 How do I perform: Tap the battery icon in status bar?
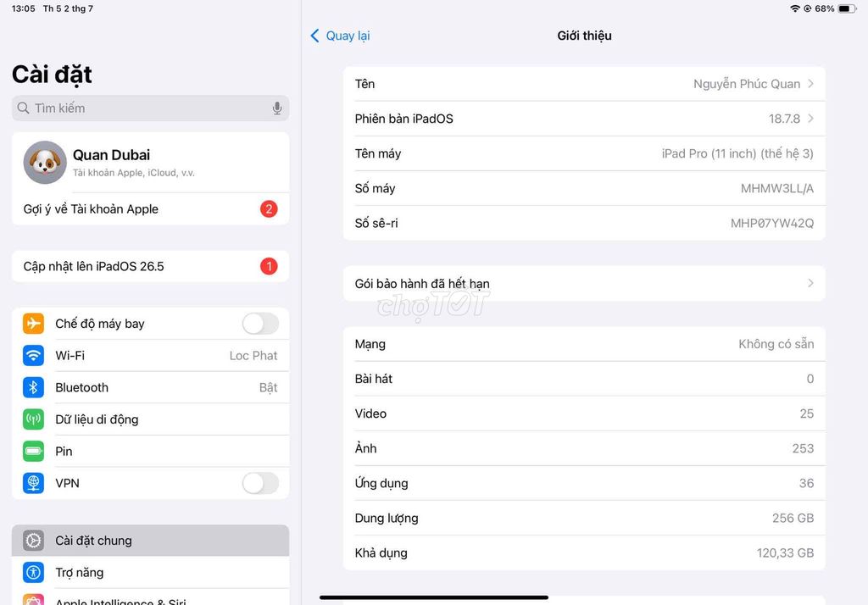click(x=847, y=8)
